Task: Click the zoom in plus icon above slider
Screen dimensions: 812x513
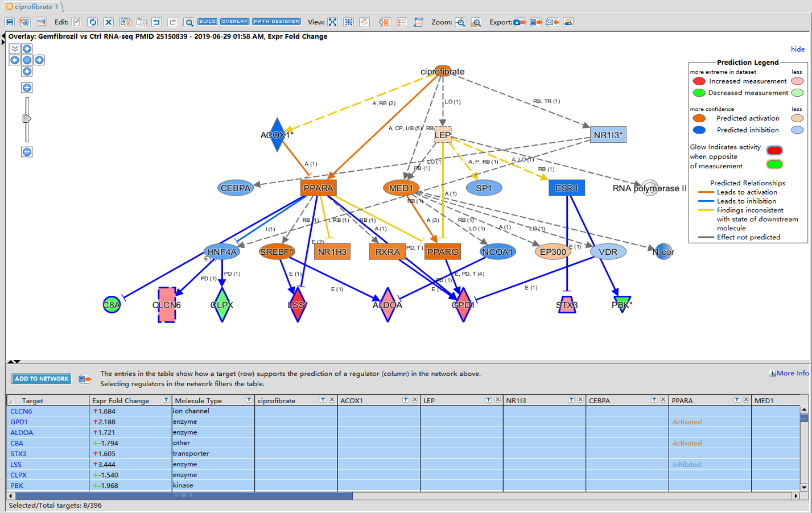Action: 27,88
